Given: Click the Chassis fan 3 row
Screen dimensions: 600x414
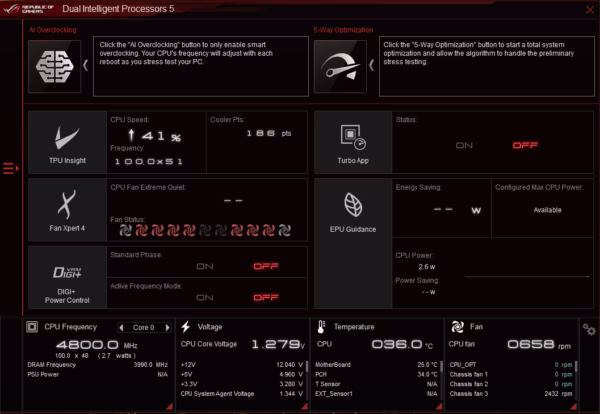Looking at the screenshot, I should point(511,394).
